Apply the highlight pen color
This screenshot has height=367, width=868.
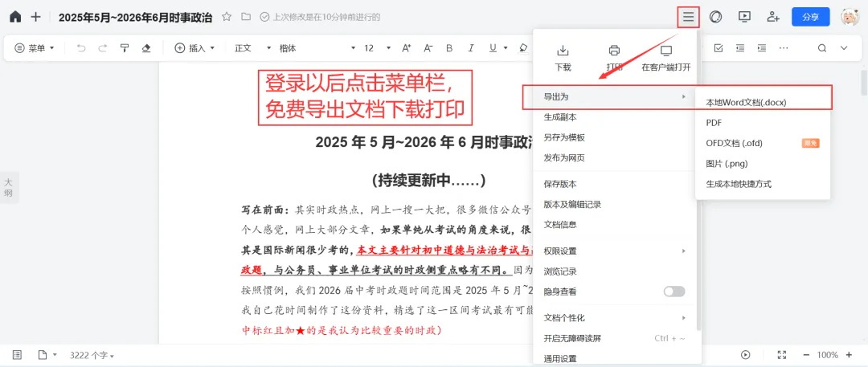click(524, 48)
